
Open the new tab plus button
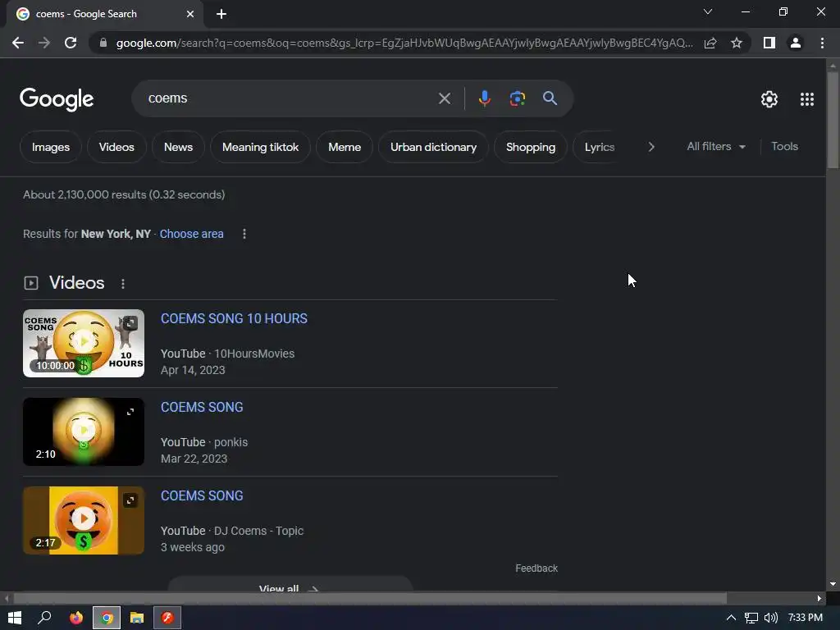point(221,14)
